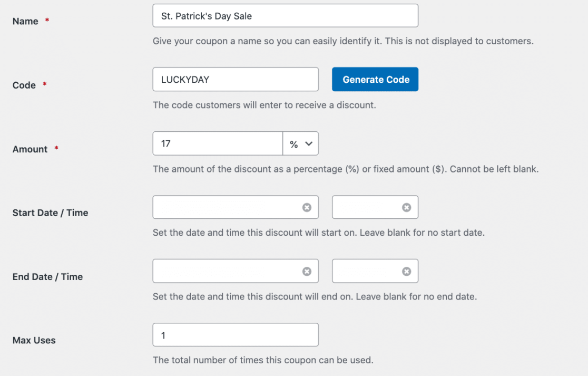The width and height of the screenshot is (588, 376).
Task: Clear the End Time field with its X icon
Action: click(x=407, y=271)
